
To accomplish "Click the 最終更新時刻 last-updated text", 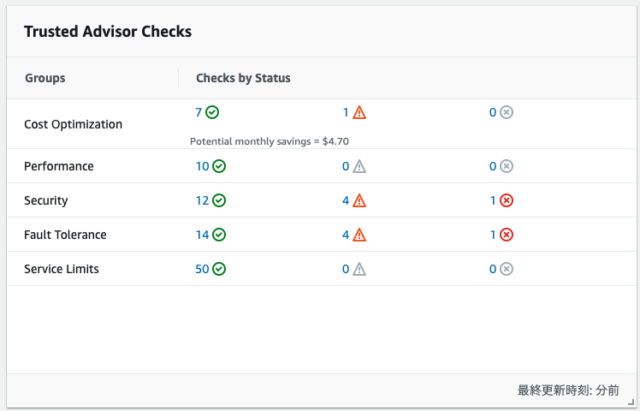I will coord(568,390).
